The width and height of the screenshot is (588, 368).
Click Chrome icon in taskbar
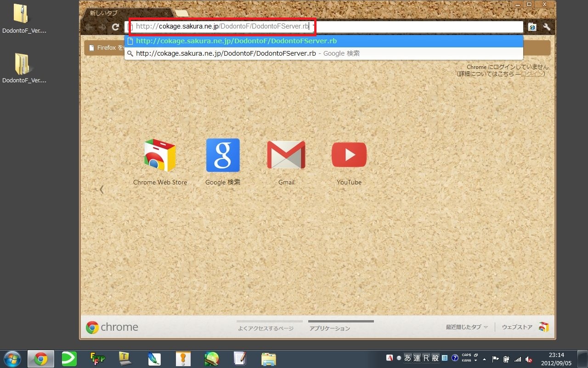41,359
